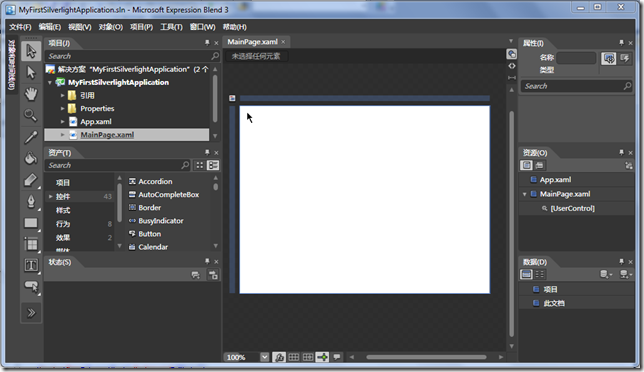Viewport: 644px width, 372px height.
Task: Select the Eyedropper tool
Action: pos(31,137)
